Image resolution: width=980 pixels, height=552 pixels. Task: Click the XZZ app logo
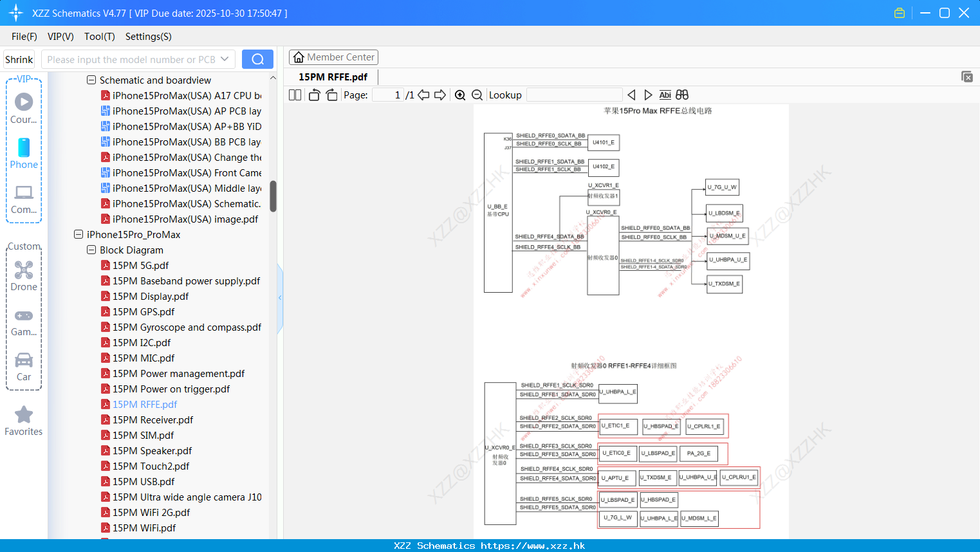16,13
